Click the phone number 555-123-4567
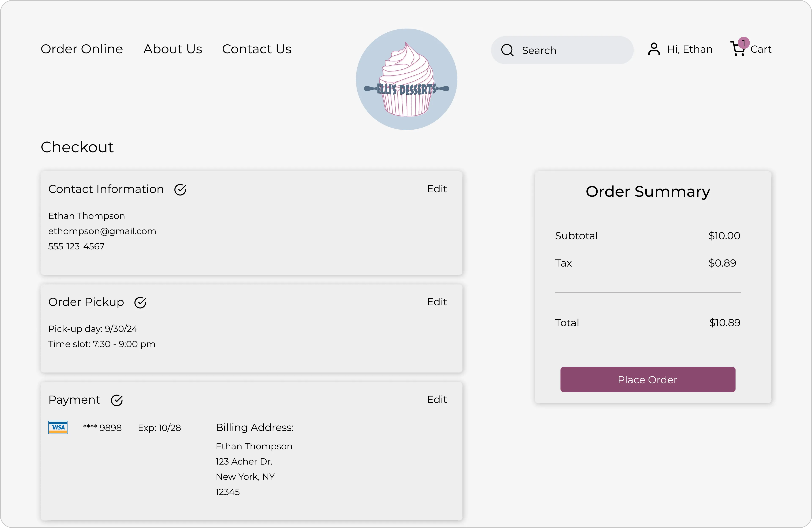 pos(76,246)
